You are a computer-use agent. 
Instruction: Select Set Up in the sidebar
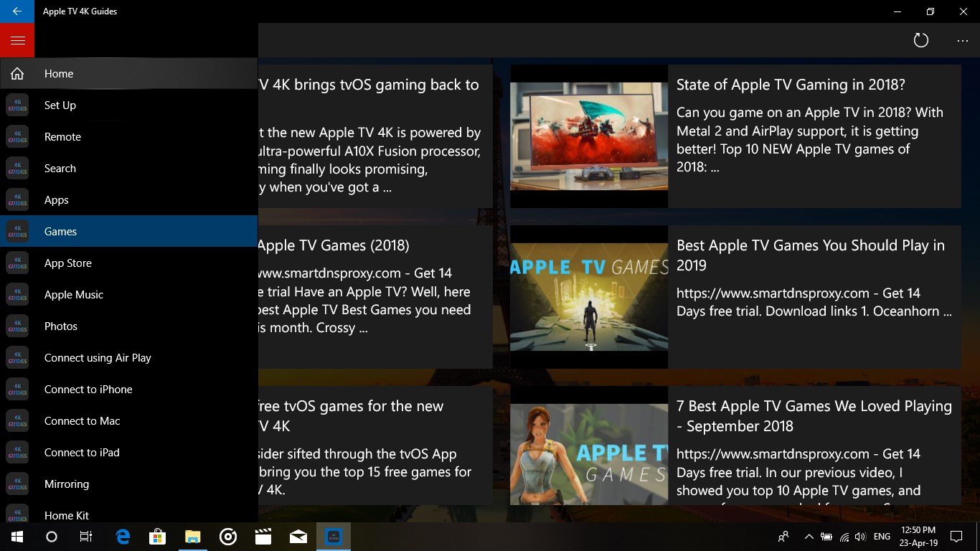point(129,105)
